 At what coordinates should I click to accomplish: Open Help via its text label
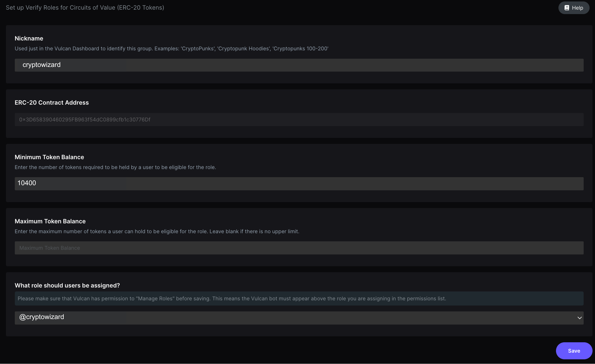(x=577, y=8)
